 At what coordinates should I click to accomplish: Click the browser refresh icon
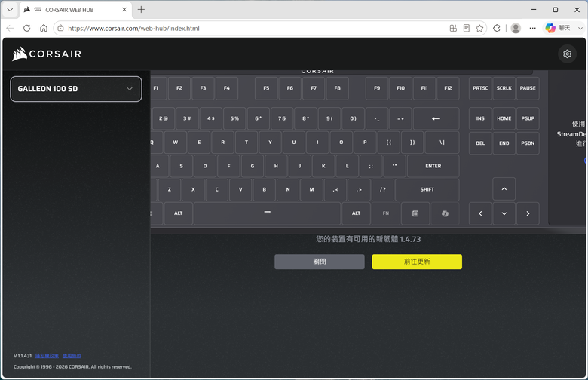pyautogui.click(x=26, y=28)
